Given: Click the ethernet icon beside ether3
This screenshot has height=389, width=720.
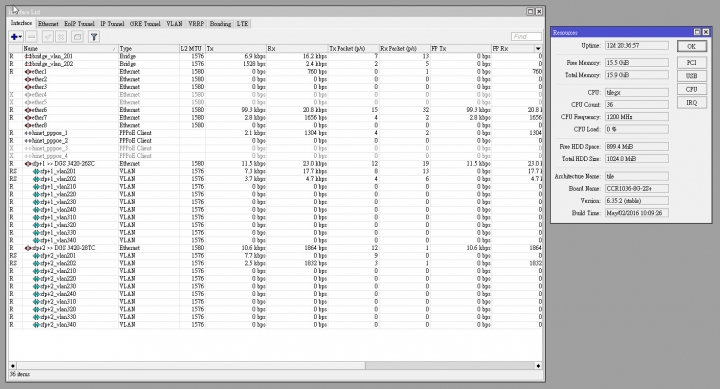Looking at the screenshot, I should point(28,87).
